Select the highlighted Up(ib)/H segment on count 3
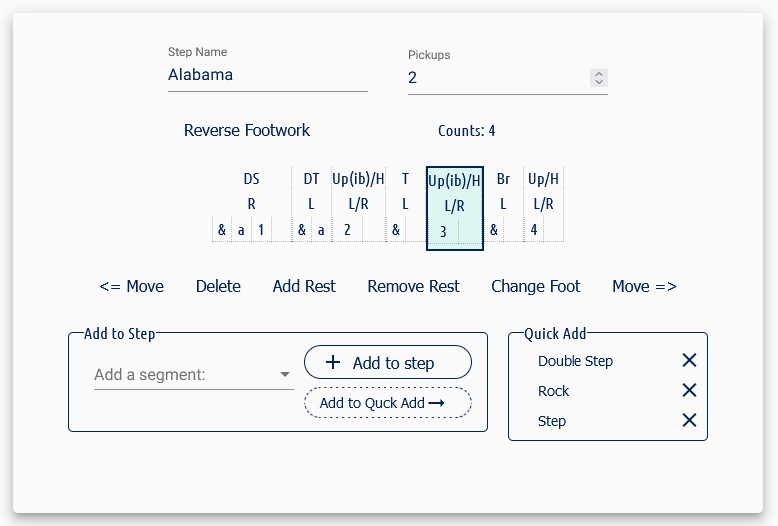This screenshot has width=778, height=526. [x=455, y=207]
